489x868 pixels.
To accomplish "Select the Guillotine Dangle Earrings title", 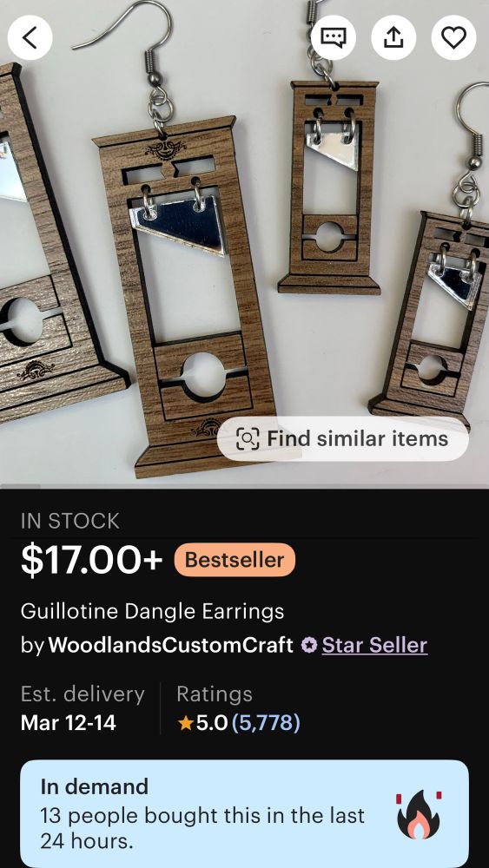I will [x=152, y=611].
